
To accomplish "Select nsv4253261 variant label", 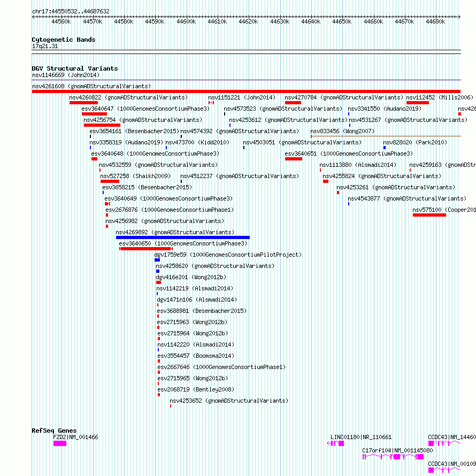I will coord(396,187).
